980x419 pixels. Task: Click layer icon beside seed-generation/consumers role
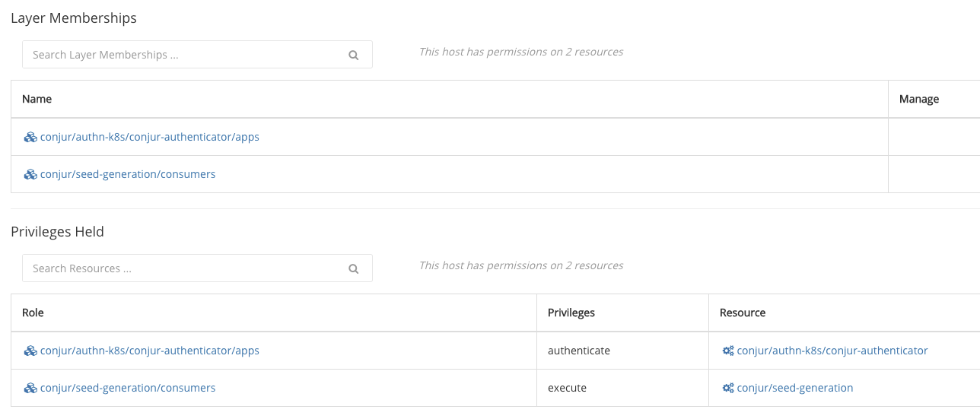[x=30, y=388]
